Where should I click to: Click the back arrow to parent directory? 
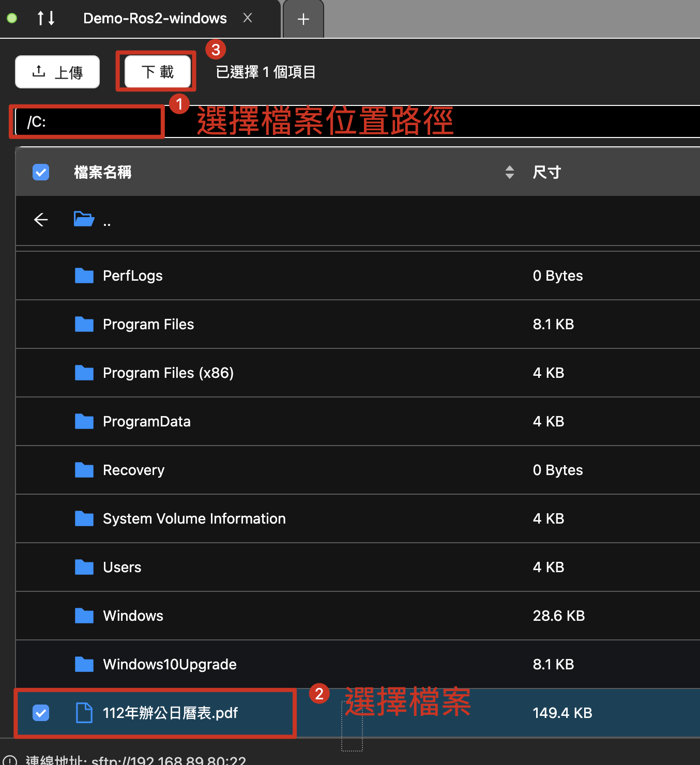[41, 220]
